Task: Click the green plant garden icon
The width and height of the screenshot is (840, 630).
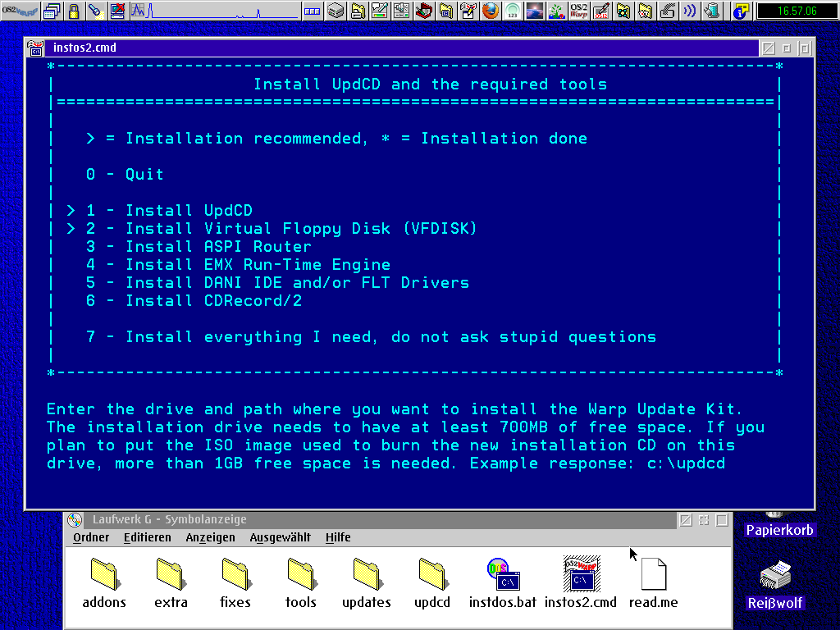Action: pyautogui.click(x=557, y=11)
